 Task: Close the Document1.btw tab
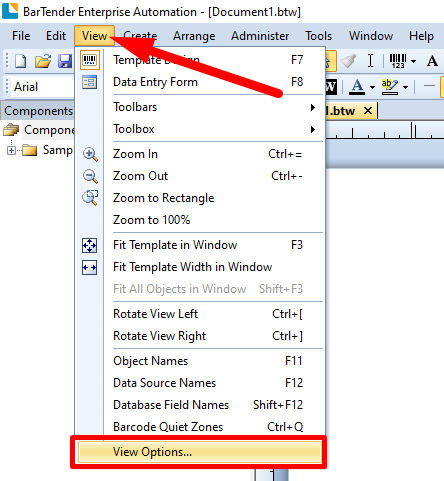pos(368,110)
